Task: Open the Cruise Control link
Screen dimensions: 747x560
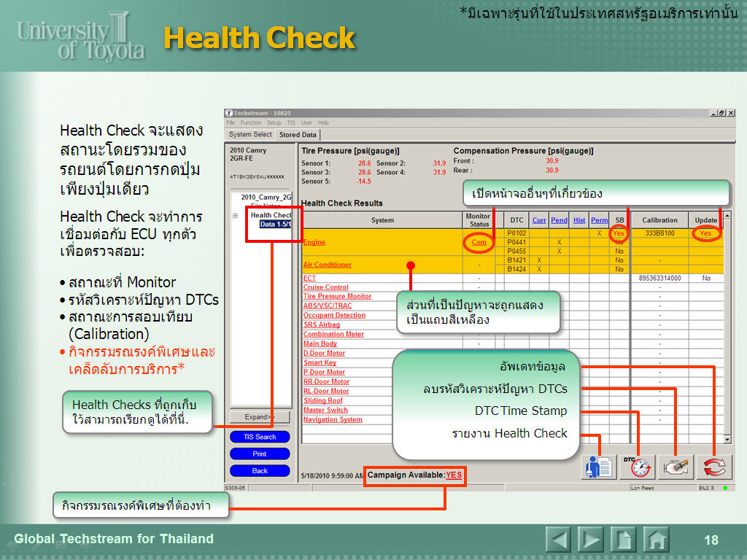Action: pyautogui.click(x=326, y=287)
